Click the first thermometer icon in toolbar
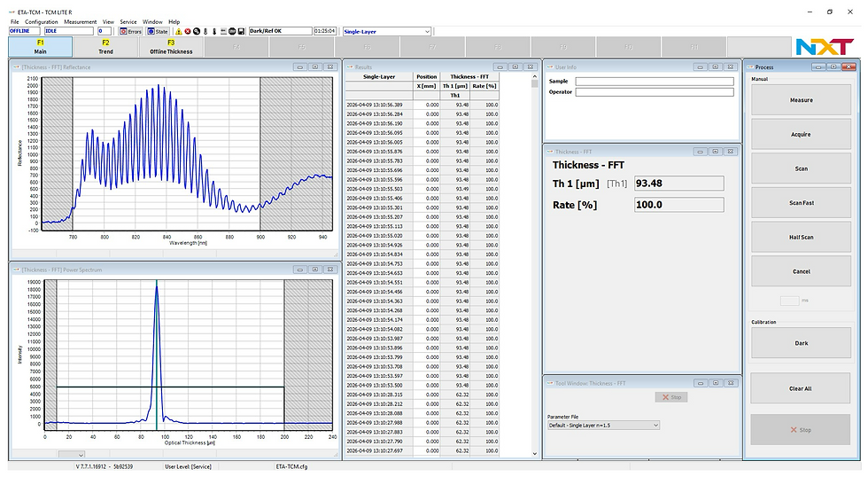This screenshot has height=477, width=868. point(205,32)
